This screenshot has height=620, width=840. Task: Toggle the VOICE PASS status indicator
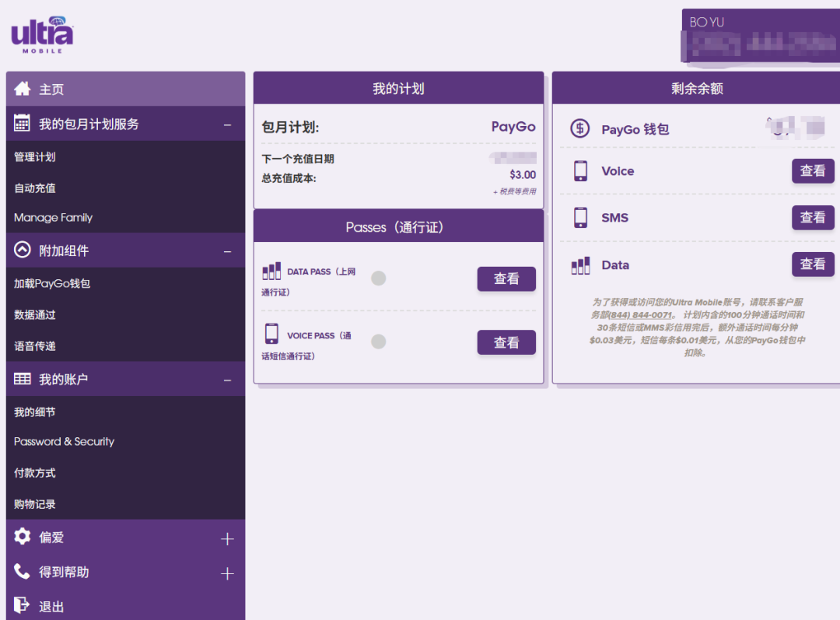click(x=379, y=342)
